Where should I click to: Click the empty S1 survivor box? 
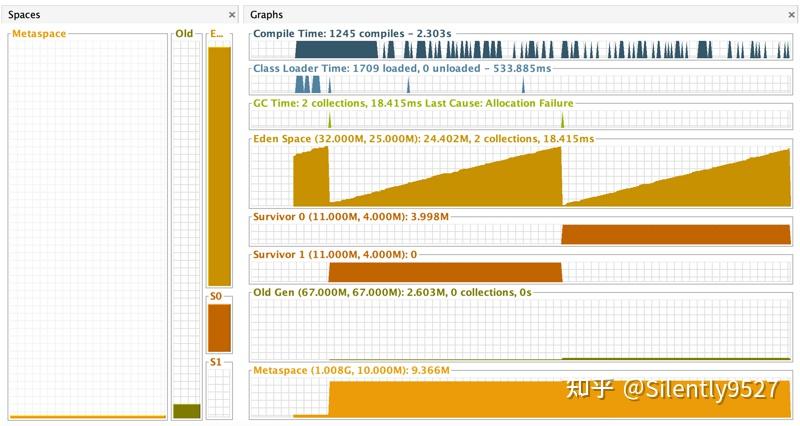219,393
